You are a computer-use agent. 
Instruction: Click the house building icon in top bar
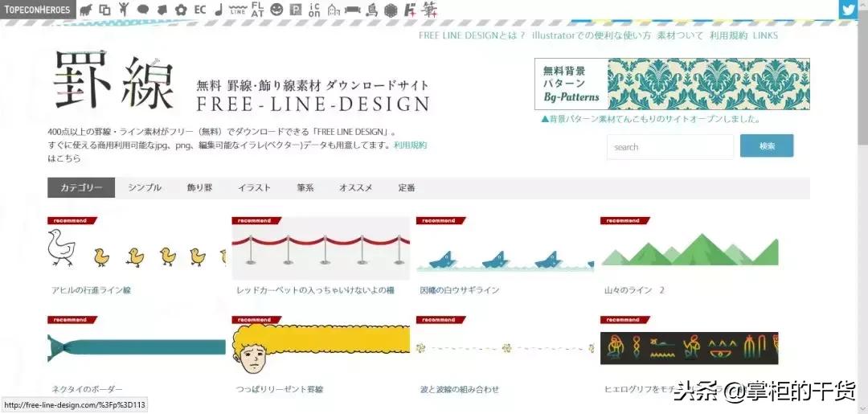coord(334,10)
